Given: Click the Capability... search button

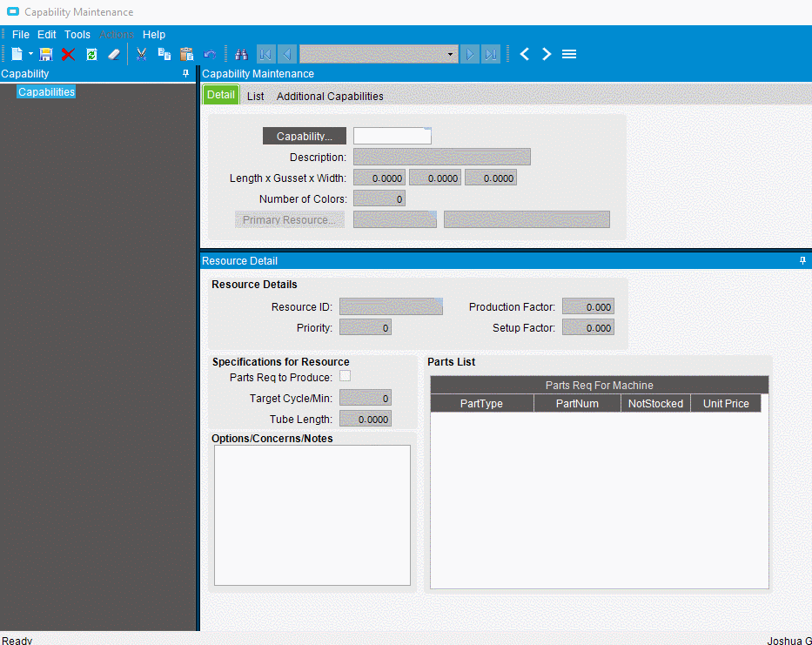Looking at the screenshot, I should (305, 137).
